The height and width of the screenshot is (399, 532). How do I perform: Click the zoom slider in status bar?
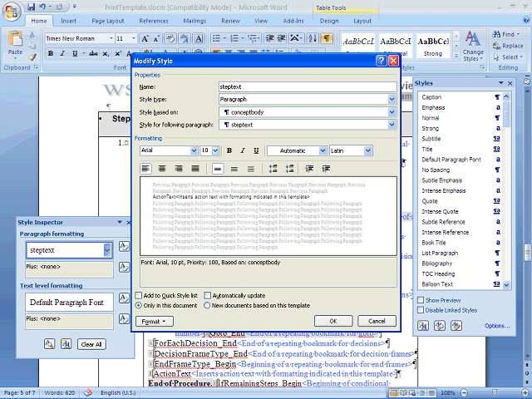[x=494, y=392]
